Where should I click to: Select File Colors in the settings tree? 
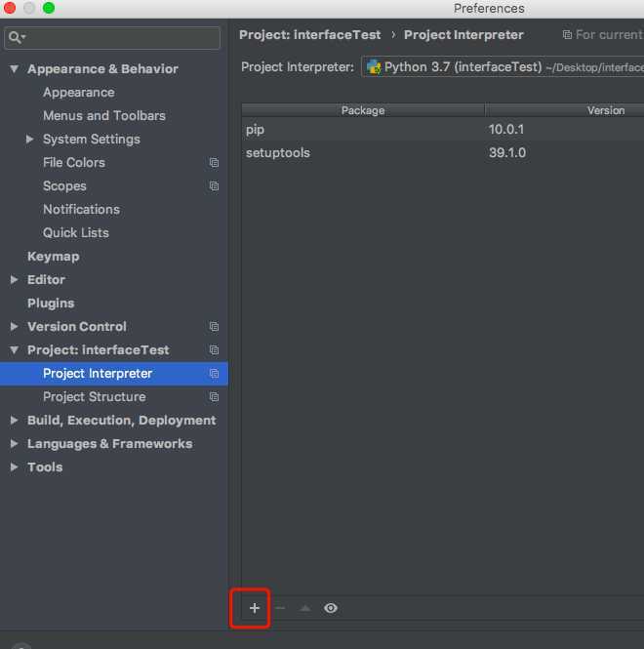coord(74,163)
